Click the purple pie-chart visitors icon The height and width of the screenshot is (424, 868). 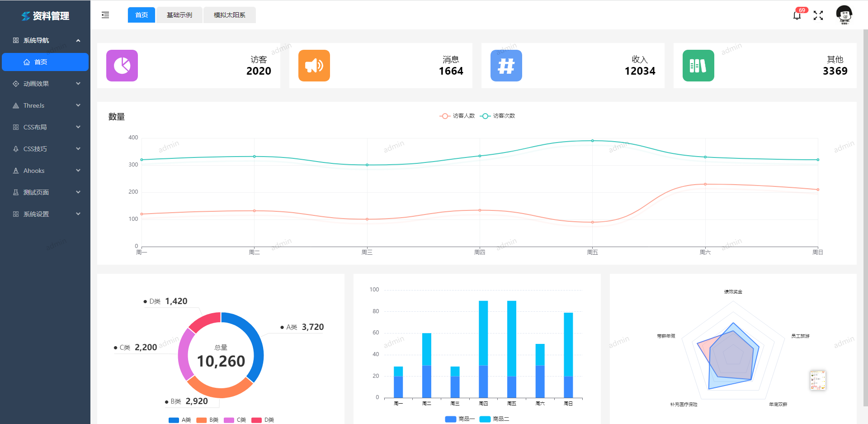click(x=122, y=66)
